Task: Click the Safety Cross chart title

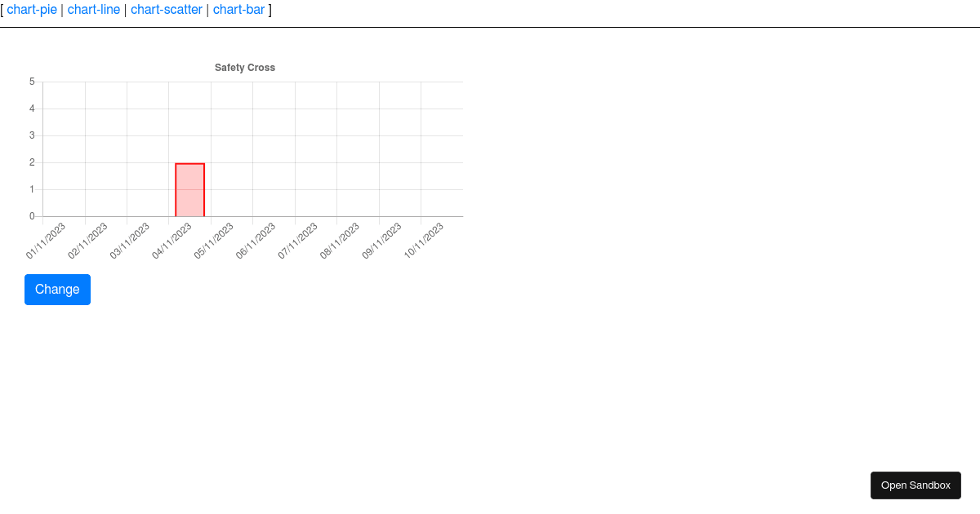Action: point(244,68)
